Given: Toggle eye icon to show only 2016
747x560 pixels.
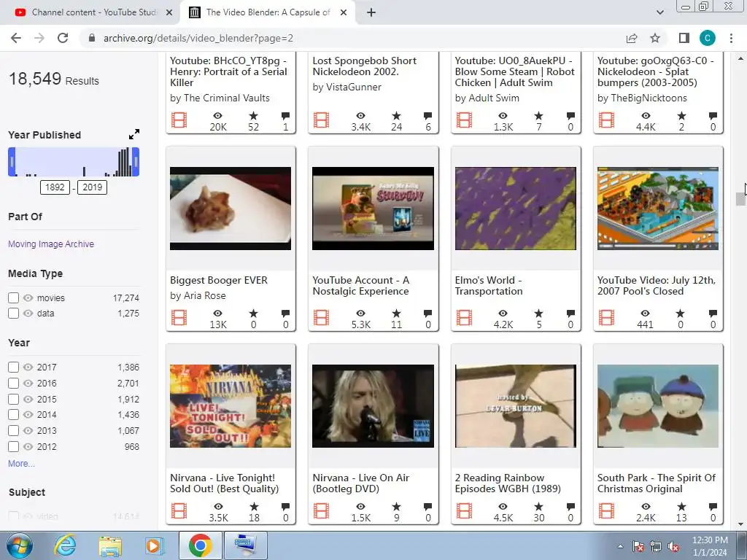Looking at the screenshot, I should [x=28, y=383].
